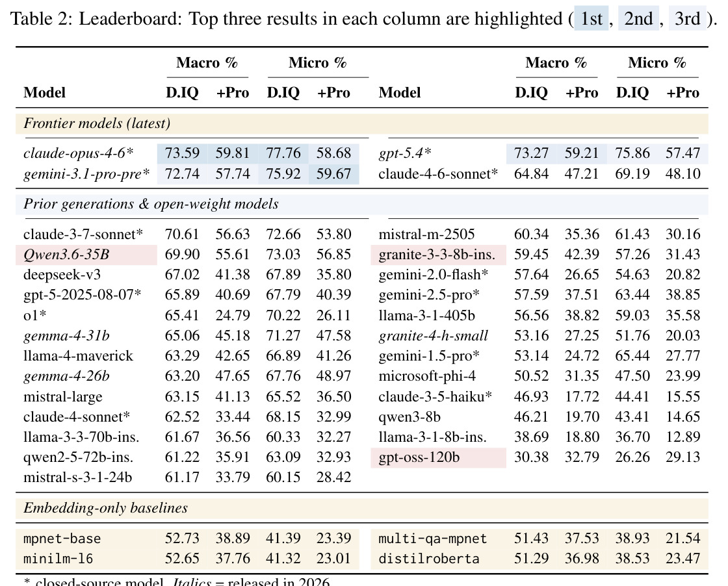The image size is (728, 586).
Task: Click the minilm-l6 baseline name
Action: coord(58,559)
